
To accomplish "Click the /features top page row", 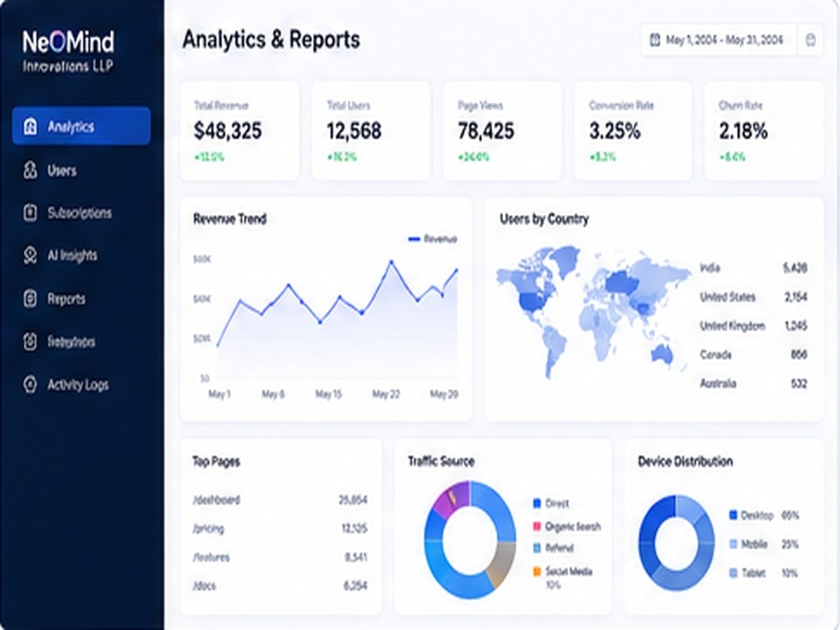I will (x=281, y=557).
